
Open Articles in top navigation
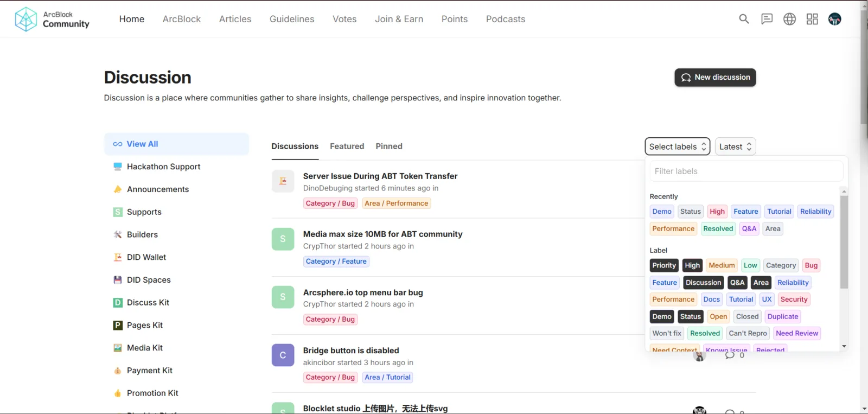point(235,19)
